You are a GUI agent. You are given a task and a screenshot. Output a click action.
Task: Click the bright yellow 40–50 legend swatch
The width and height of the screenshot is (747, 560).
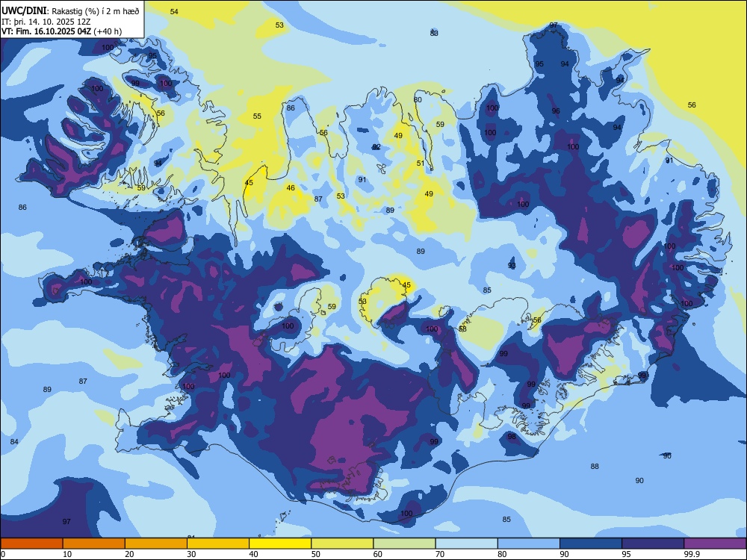point(280,544)
